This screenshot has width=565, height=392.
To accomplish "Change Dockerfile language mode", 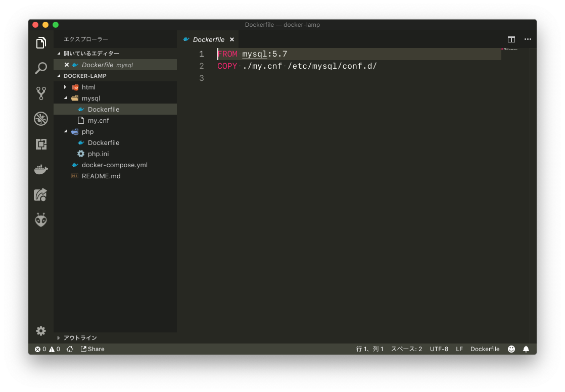I will click(x=485, y=349).
